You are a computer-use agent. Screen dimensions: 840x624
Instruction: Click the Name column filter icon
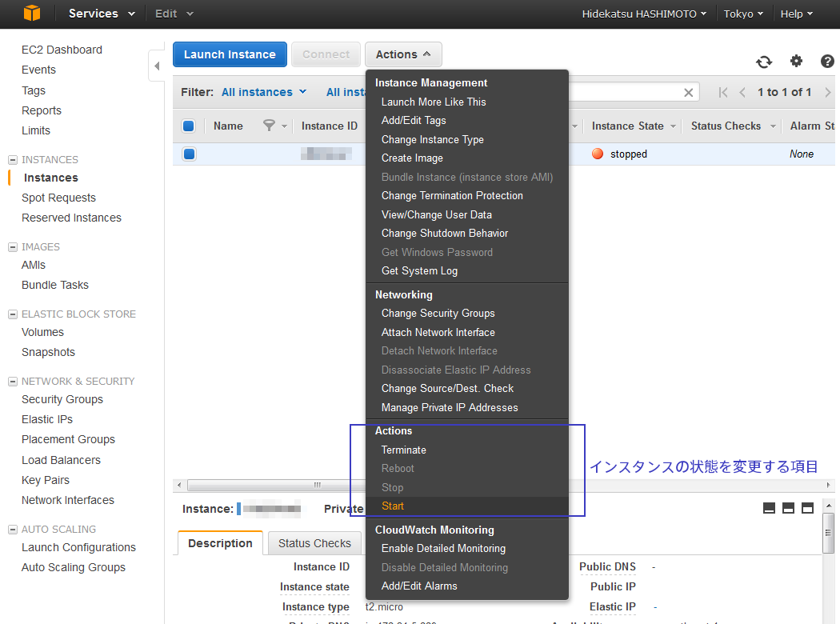tap(269, 126)
